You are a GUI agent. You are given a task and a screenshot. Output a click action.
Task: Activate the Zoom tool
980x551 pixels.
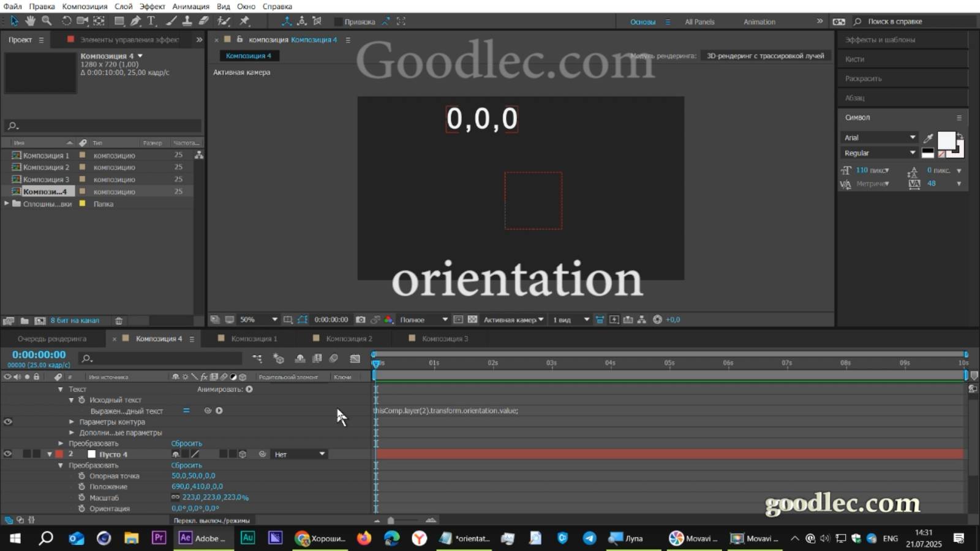46,21
